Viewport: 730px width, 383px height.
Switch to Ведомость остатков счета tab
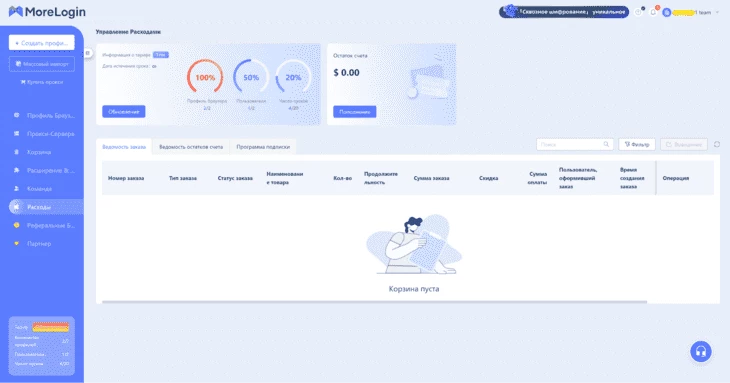click(x=191, y=147)
